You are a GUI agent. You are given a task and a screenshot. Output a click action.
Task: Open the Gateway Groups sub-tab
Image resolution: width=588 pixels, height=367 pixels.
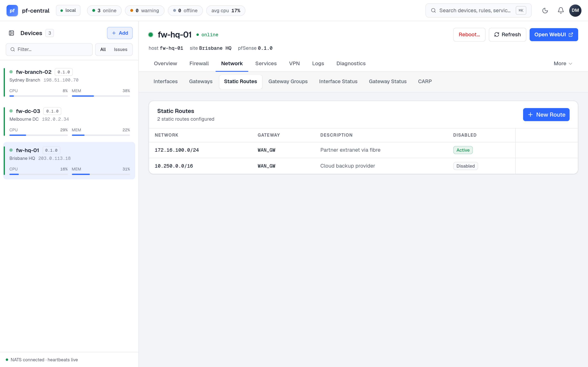288,82
